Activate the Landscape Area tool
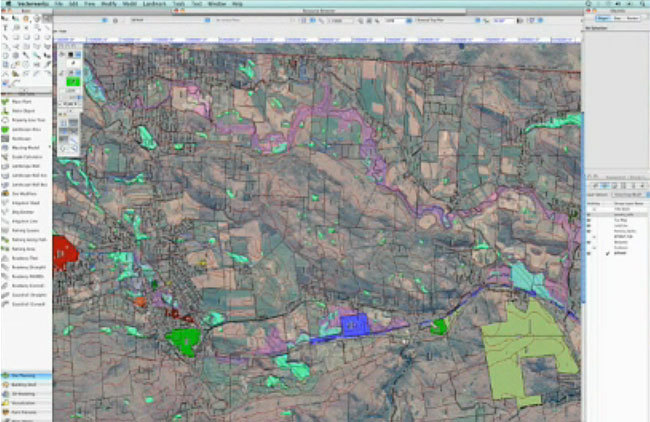The image size is (650, 422). pos(22,129)
